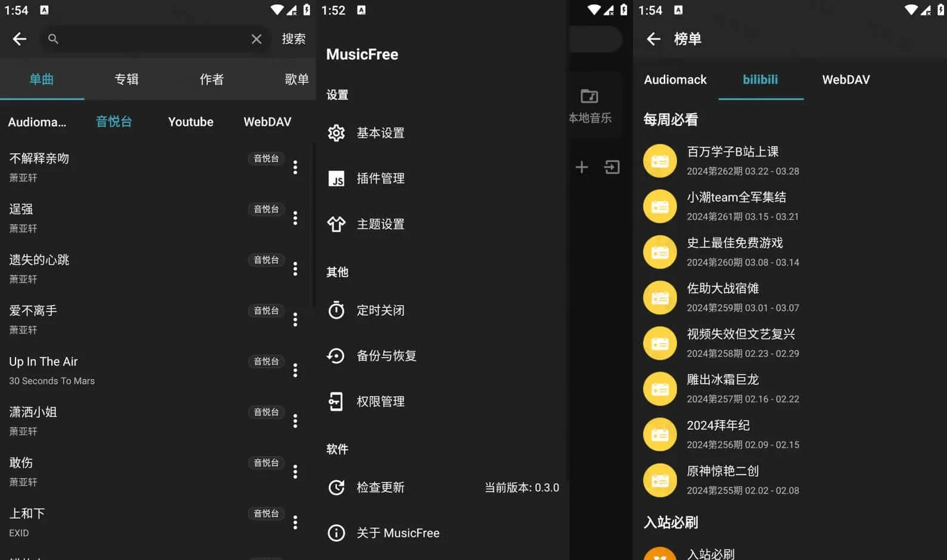
Task: Tap the 音悦台 badge on 逞强 row
Action: click(266, 209)
